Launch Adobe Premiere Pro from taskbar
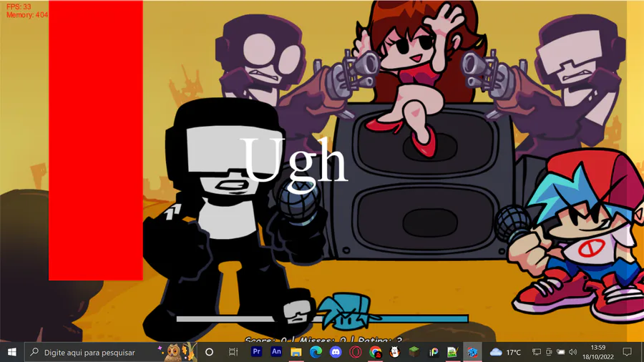This screenshot has height=362, width=644. (256, 352)
